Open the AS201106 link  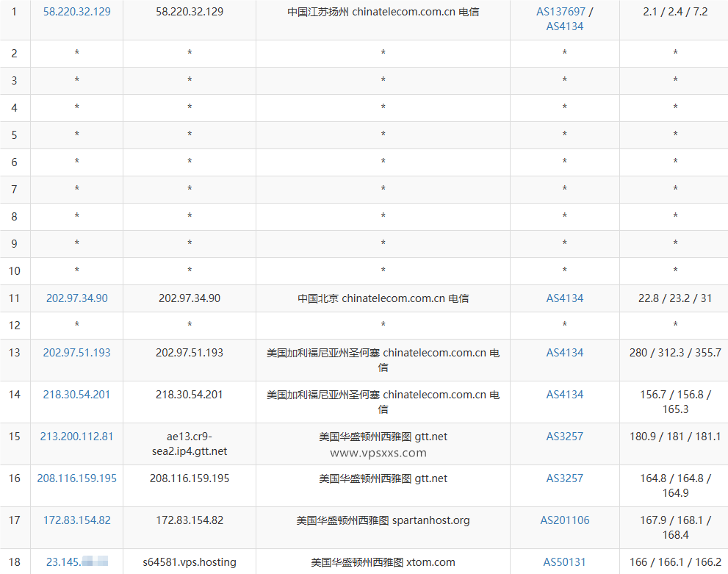tap(565, 520)
